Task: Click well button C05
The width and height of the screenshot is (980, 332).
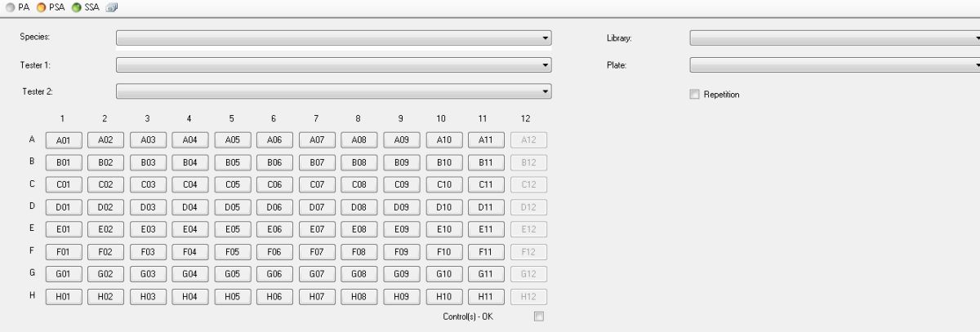Action: 233,184
